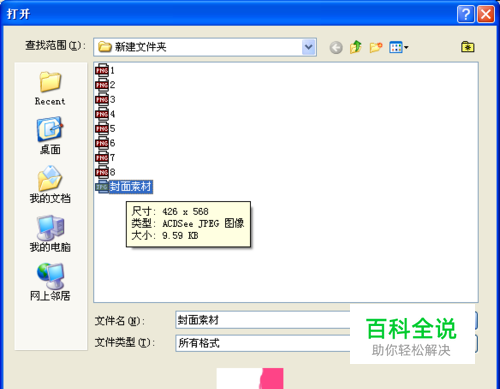Select PNG file named 8

click(105, 172)
